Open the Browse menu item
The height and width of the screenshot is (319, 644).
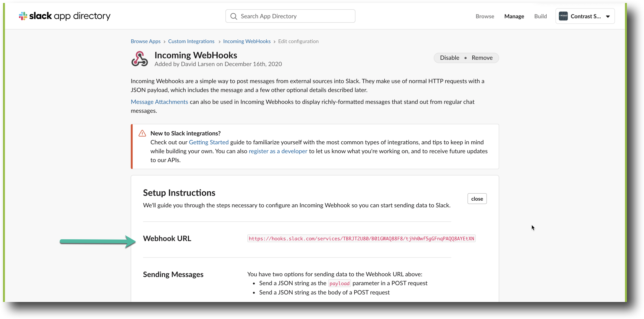485,16
